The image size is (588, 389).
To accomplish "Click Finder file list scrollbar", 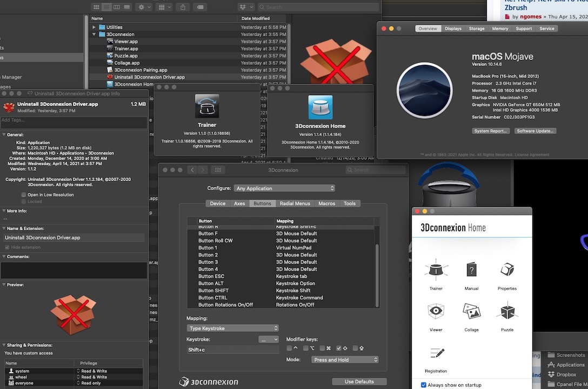I will click(289, 56).
